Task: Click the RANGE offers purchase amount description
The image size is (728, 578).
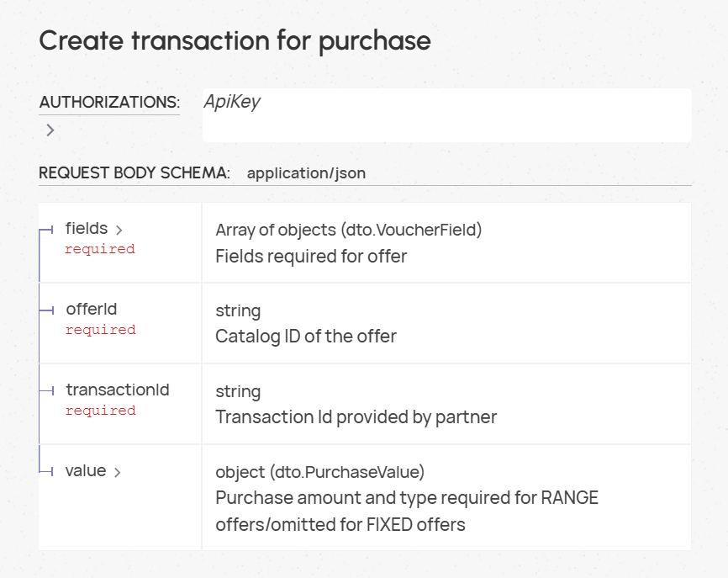Action: point(407,511)
